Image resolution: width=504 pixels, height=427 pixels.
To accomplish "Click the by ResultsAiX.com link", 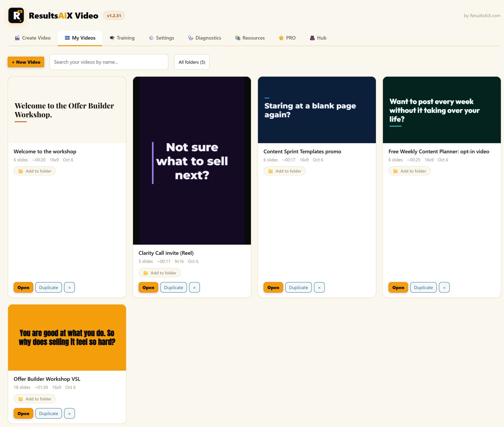I will [x=482, y=16].
